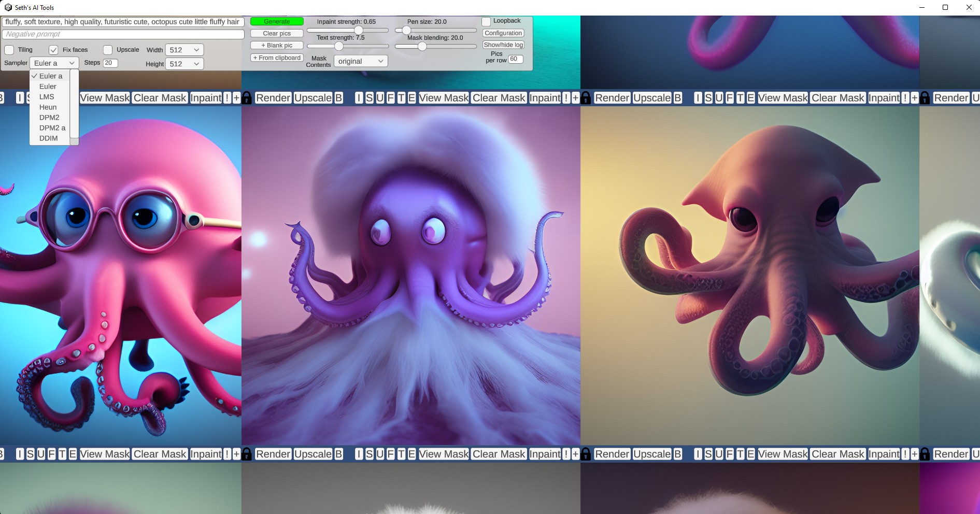Open the Height 512 dropdown
Viewport: 980px width, 514px height.
(x=184, y=64)
